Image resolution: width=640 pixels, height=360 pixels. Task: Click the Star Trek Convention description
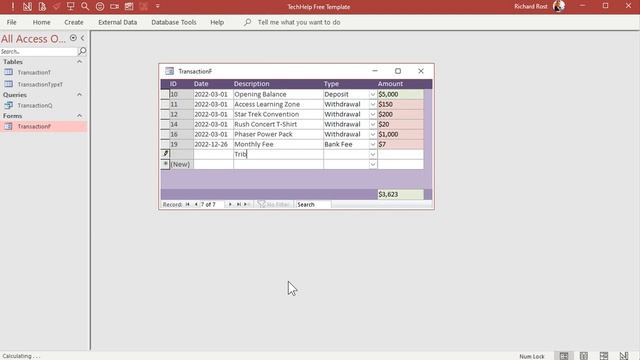click(x=278, y=114)
